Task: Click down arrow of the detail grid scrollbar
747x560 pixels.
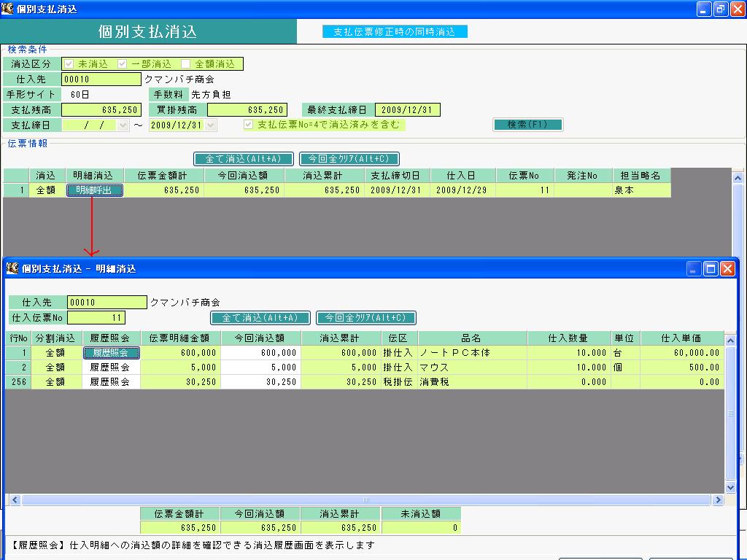Action: coord(730,487)
